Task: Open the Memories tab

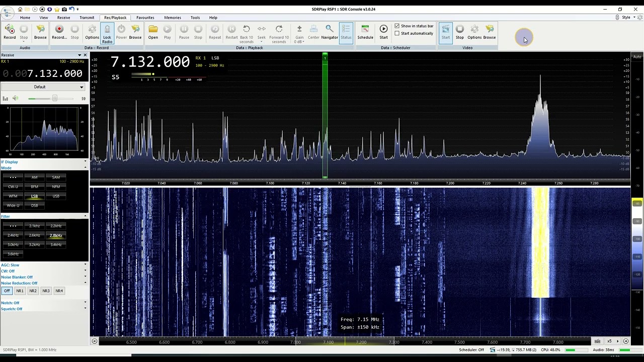Action: 173,18
